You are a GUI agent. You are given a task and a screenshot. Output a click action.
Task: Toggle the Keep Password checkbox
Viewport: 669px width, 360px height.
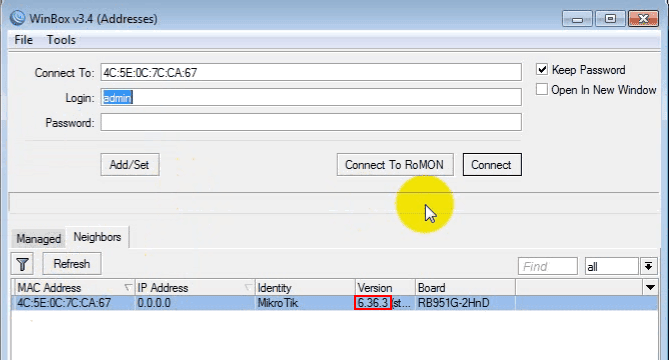[542, 69]
